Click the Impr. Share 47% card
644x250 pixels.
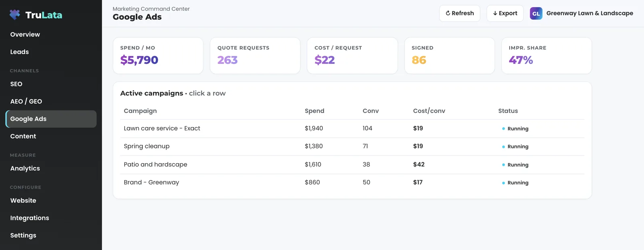[547, 55]
